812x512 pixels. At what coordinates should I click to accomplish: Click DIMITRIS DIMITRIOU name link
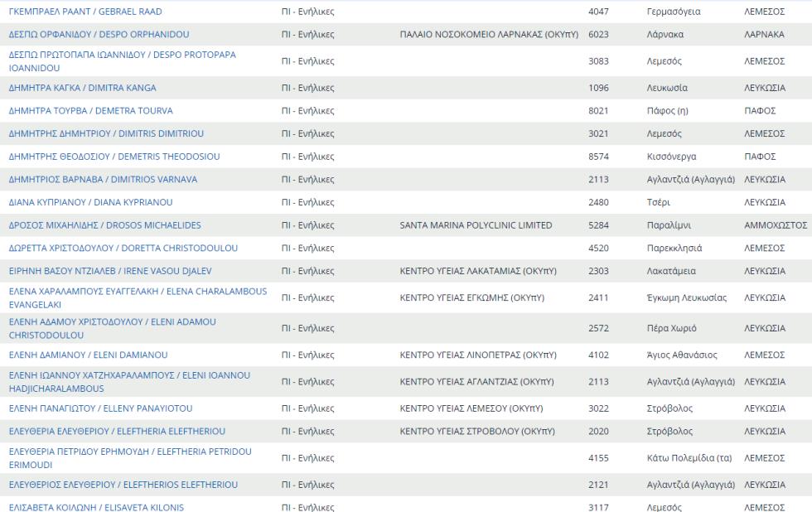coord(106,133)
